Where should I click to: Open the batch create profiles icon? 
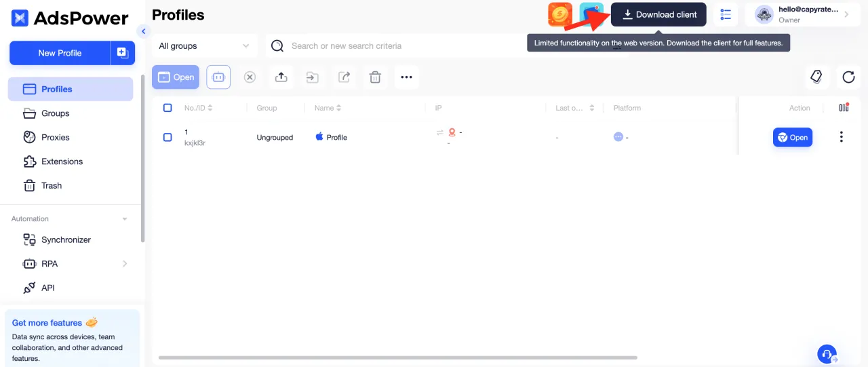pyautogui.click(x=123, y=53)
